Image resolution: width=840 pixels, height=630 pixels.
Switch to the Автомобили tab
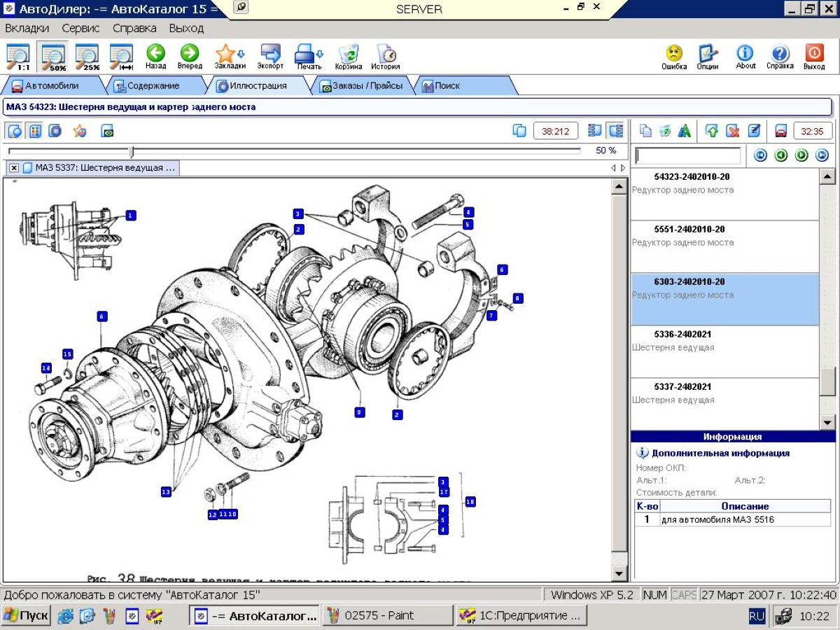pyautogui.click(x=52, y=86)
